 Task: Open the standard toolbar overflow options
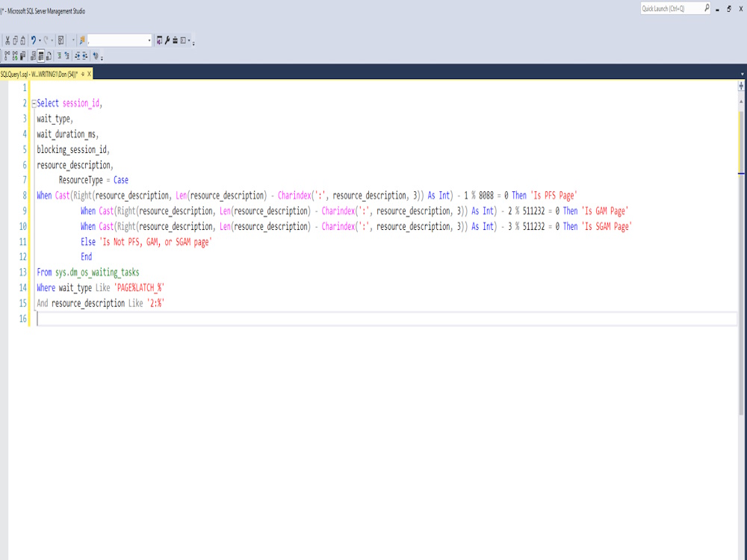pos(193,43)
